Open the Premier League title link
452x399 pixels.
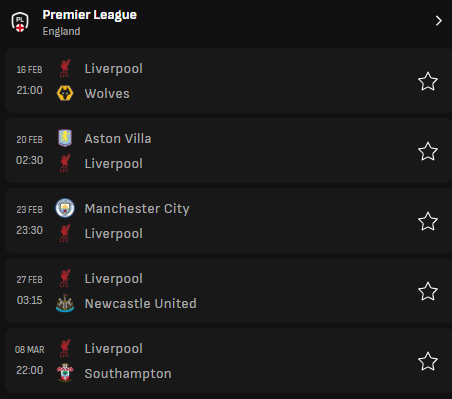click(89, 15)
